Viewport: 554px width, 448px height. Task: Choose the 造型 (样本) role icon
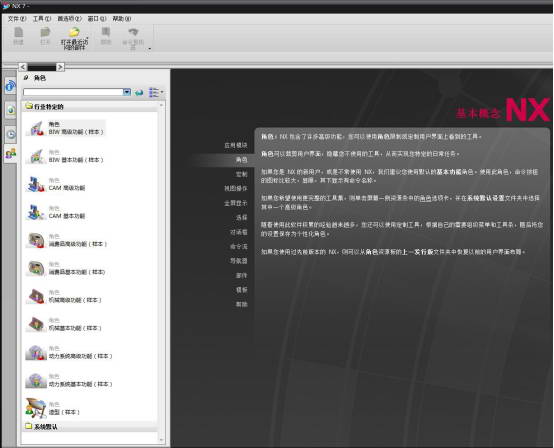(x=36, y=408)
